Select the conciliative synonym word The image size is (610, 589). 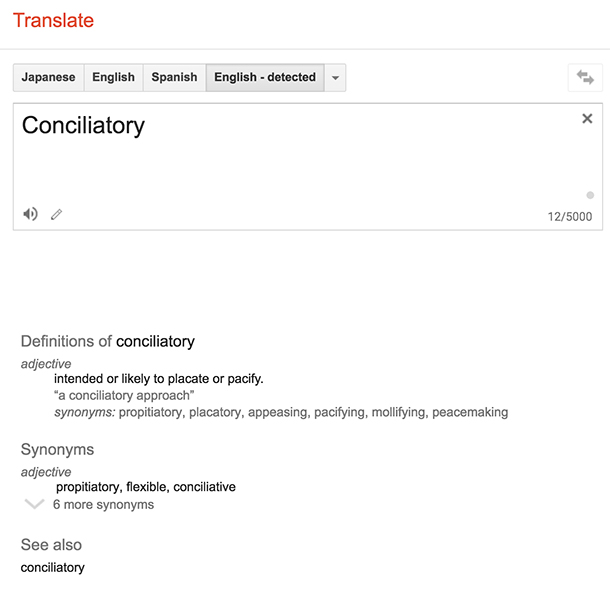205,487
